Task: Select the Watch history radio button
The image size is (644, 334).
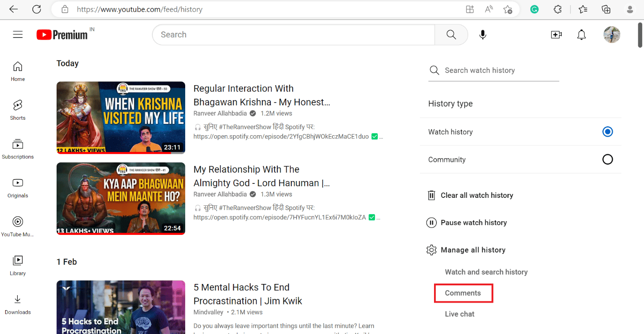Action: pyautogui.click(x=608, y=131)
